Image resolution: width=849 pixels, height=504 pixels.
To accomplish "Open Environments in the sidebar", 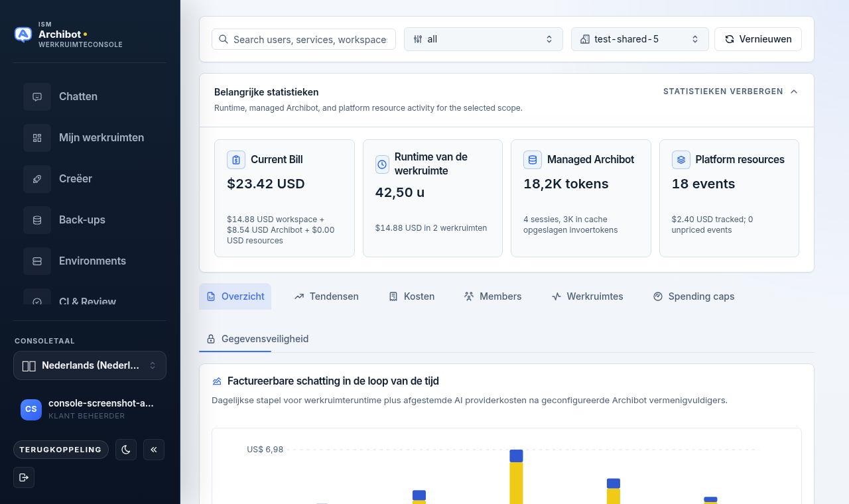I will [90, 261].
